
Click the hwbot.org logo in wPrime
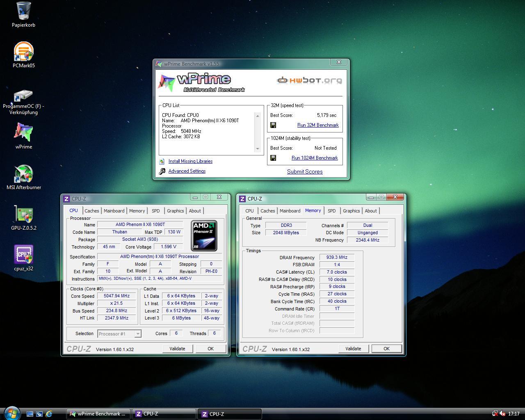(310, 80)
